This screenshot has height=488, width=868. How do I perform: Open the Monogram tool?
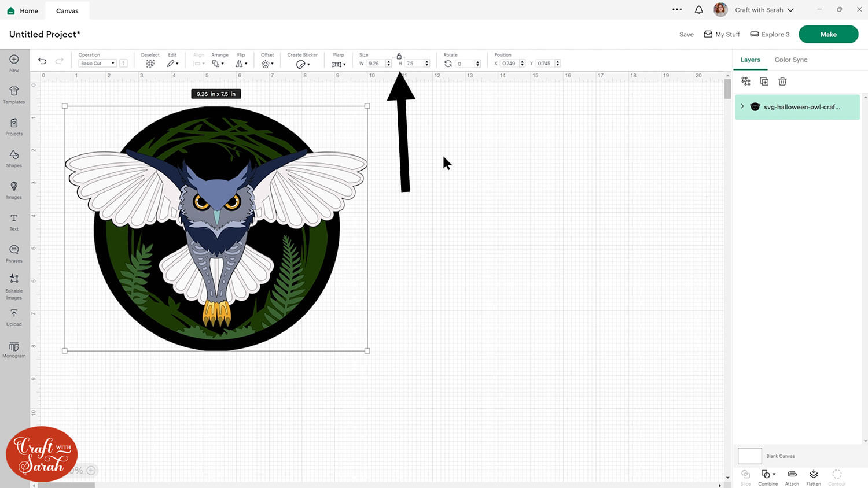click(x=14, y=349)
